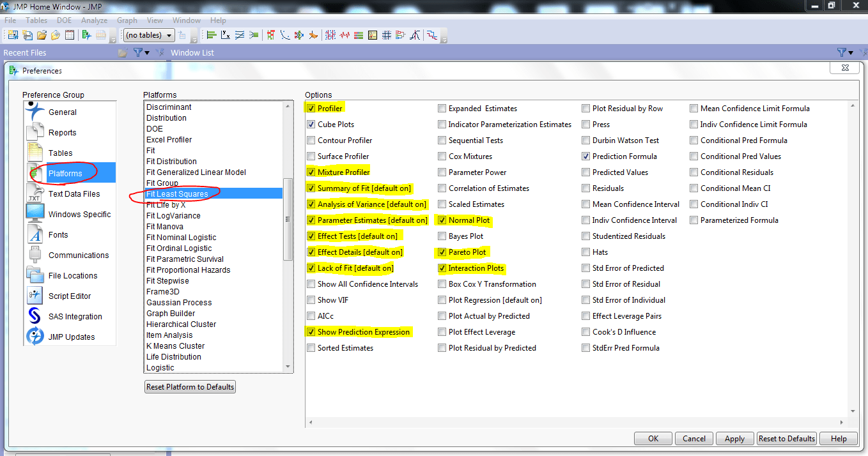868x456 pixels.
Task: Open the Window List filter dropdown arrow
Action: (851, 53)
